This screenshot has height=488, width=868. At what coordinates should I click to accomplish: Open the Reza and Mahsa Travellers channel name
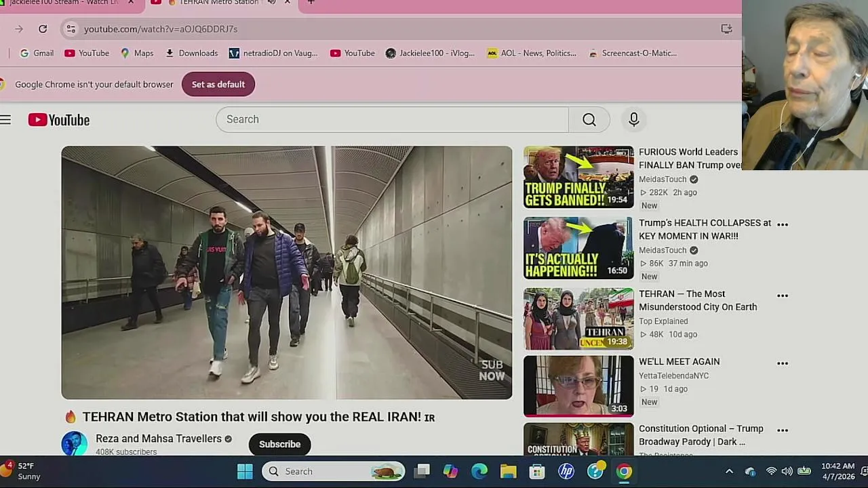click(x=159, y=439)
